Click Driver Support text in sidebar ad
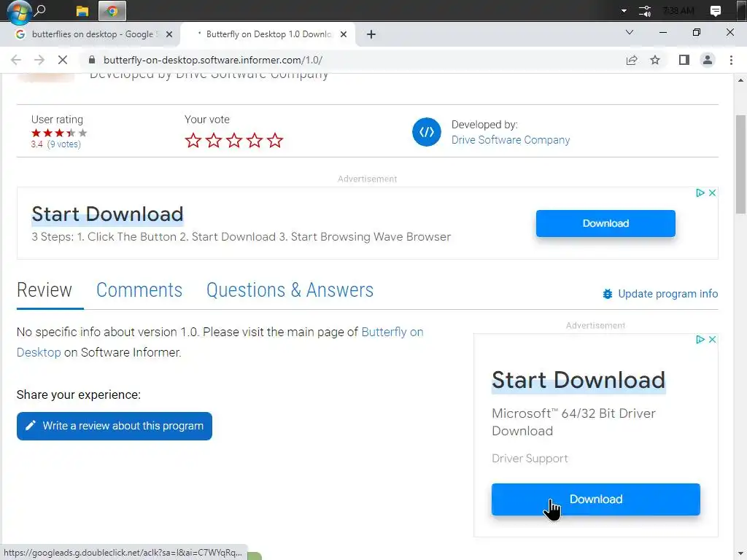Viewport: 747px width, 560px height. (530, 459)
